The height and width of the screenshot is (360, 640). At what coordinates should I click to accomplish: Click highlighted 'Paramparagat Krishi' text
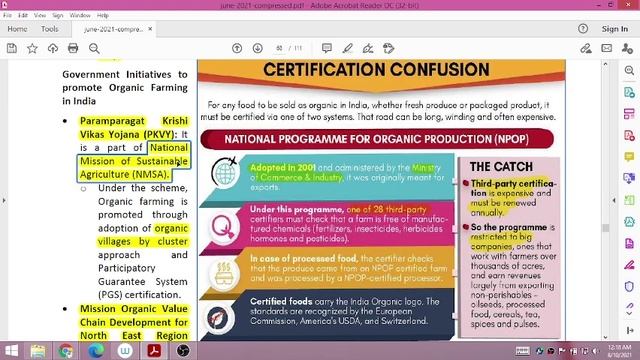pos(134,121)
